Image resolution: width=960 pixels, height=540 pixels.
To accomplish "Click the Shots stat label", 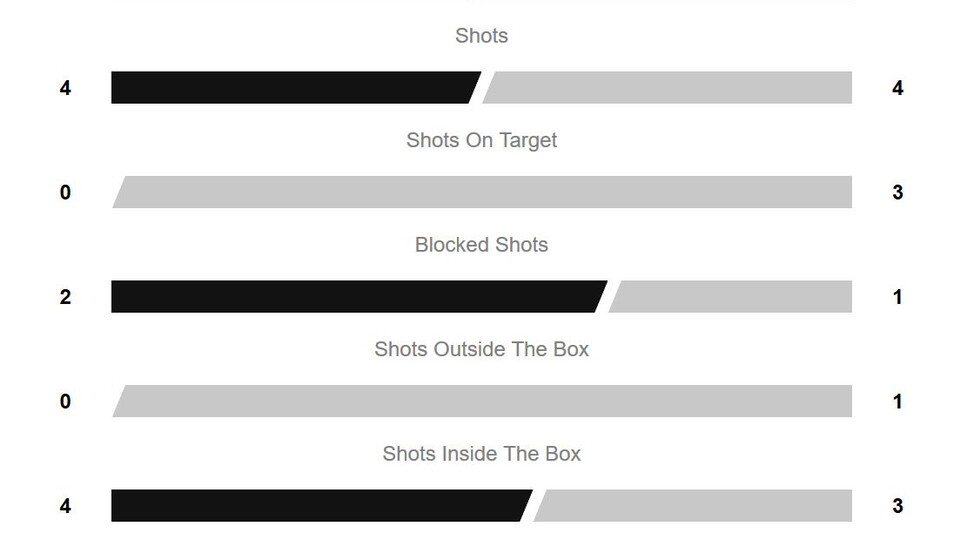I will [x=481, y=36].
